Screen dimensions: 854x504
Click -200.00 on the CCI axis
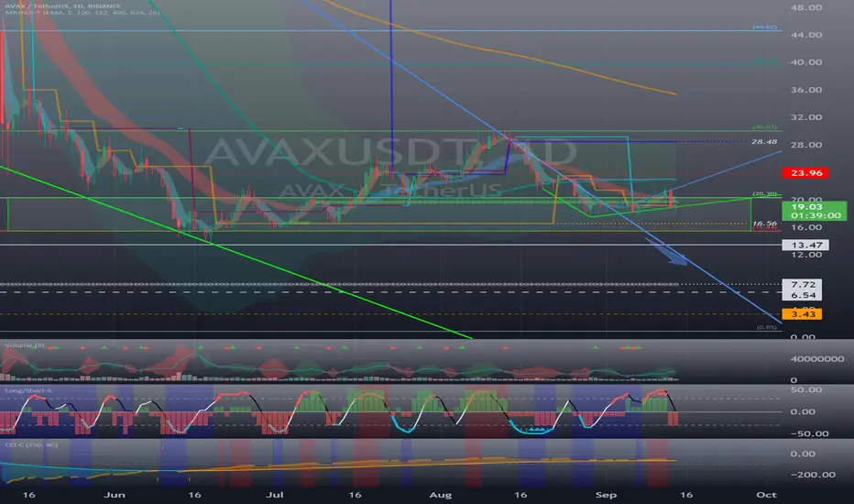813,475
